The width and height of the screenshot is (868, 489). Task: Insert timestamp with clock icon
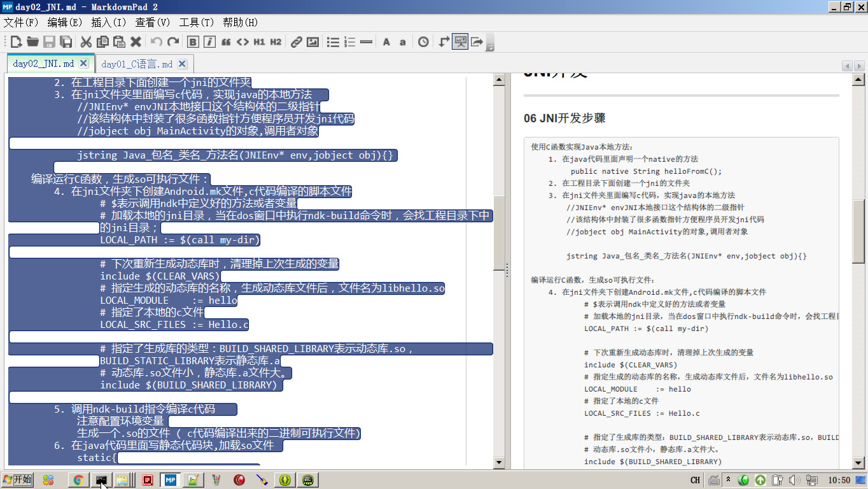pos(423,42)
